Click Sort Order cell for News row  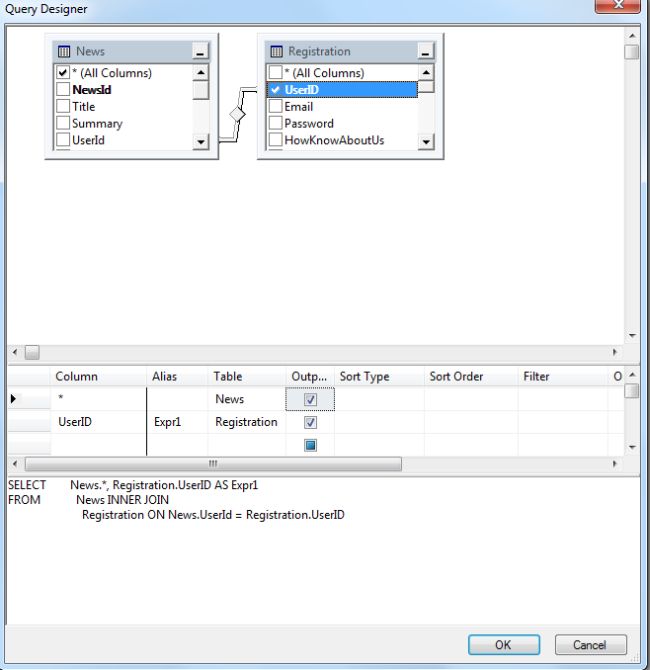tap(471, 399)
